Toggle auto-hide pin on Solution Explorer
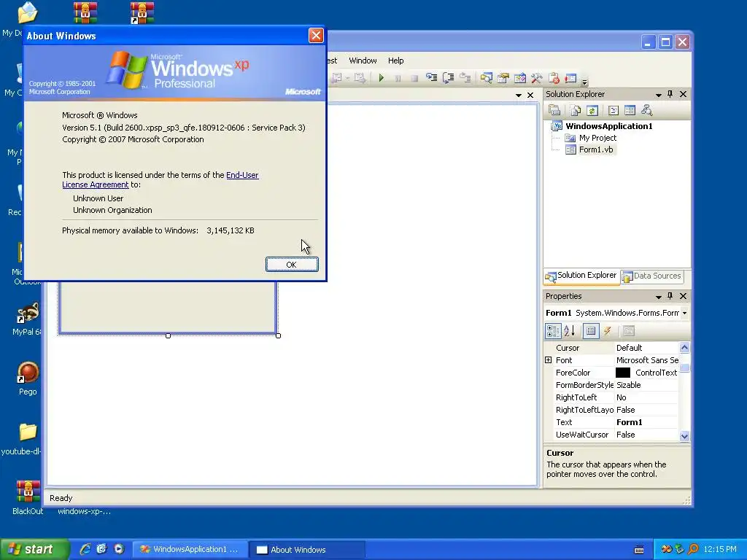Viewport: 747px width, 560px height. [x=670, y=94]
